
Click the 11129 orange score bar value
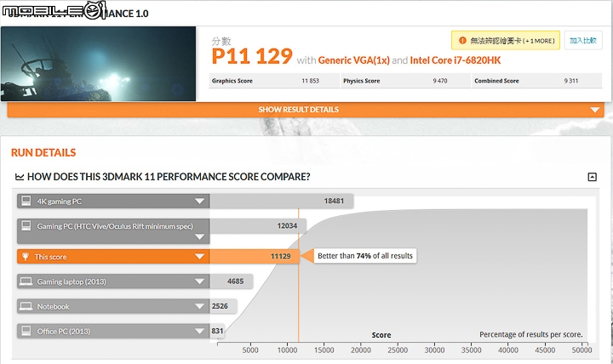281,256
